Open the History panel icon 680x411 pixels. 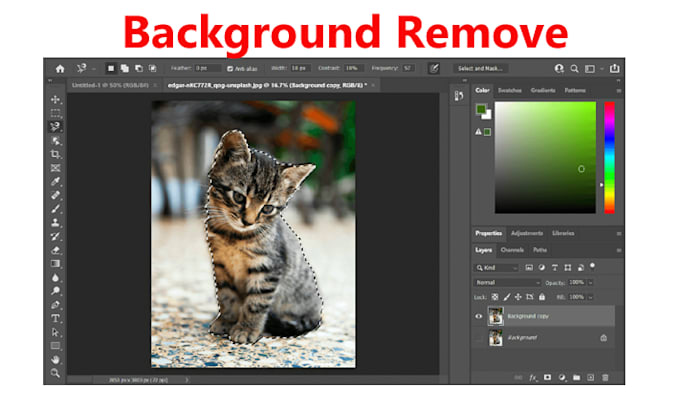458,95
